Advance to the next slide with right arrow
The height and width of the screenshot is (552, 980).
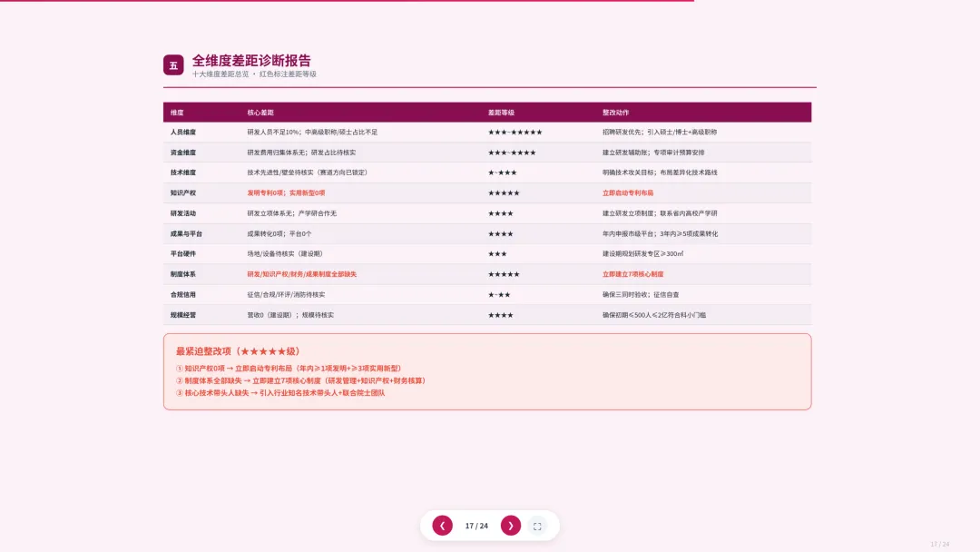[x=511, y=526]
